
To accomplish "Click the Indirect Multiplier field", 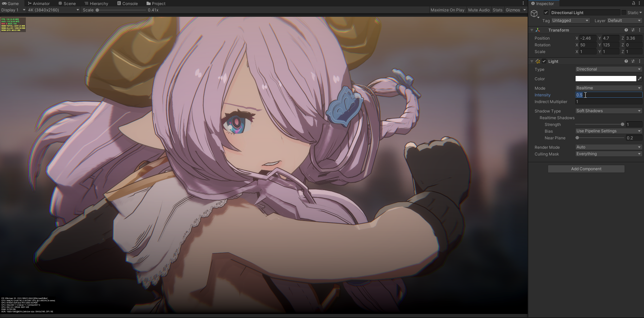I will (608, 102).
